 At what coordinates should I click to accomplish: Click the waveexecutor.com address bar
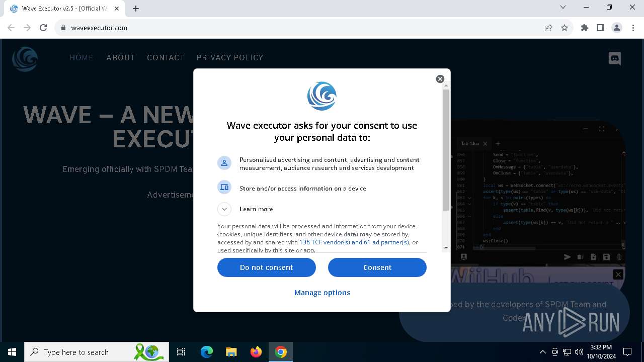click(x=302, y=28)
